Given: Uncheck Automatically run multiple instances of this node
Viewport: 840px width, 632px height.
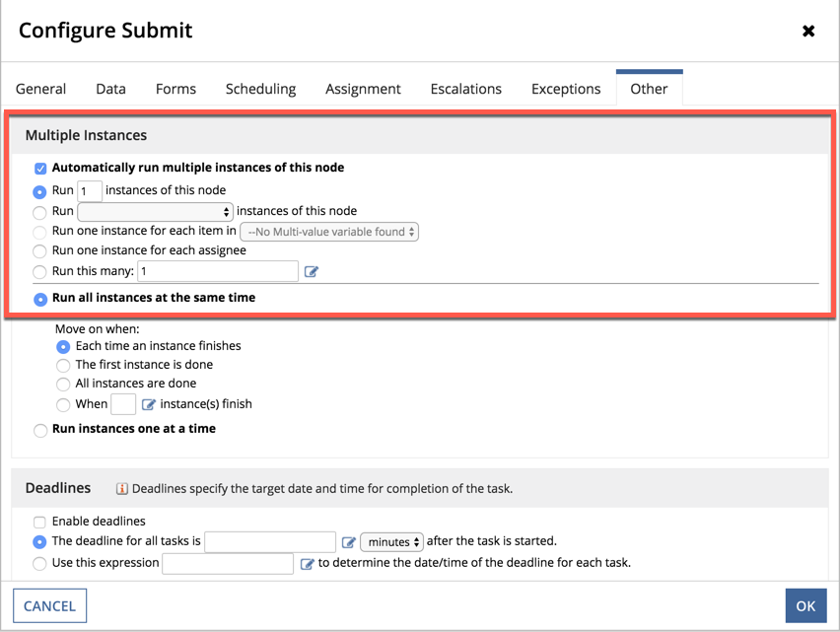Looking at the screenshot, I should click(x=40, y=169).
